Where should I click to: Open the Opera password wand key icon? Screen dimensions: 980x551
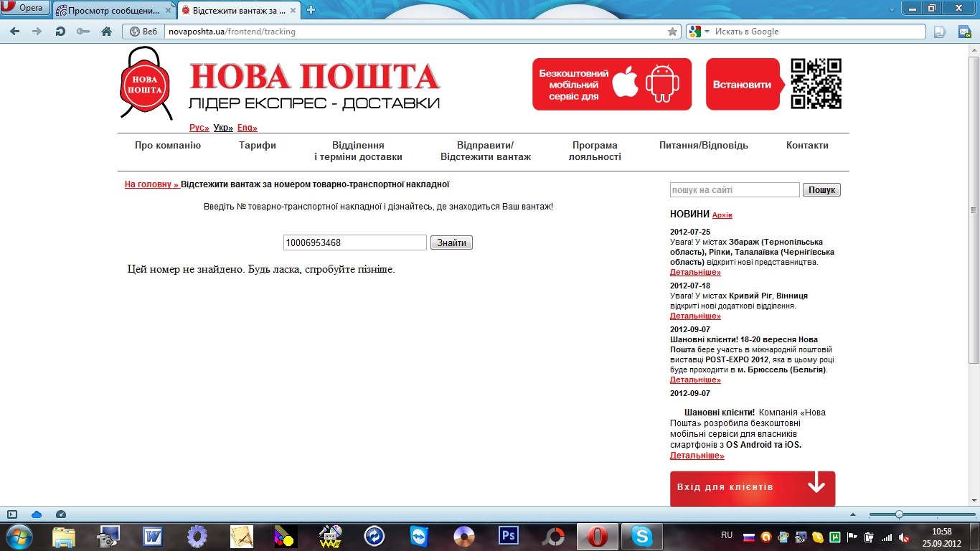tap(83, 32)
